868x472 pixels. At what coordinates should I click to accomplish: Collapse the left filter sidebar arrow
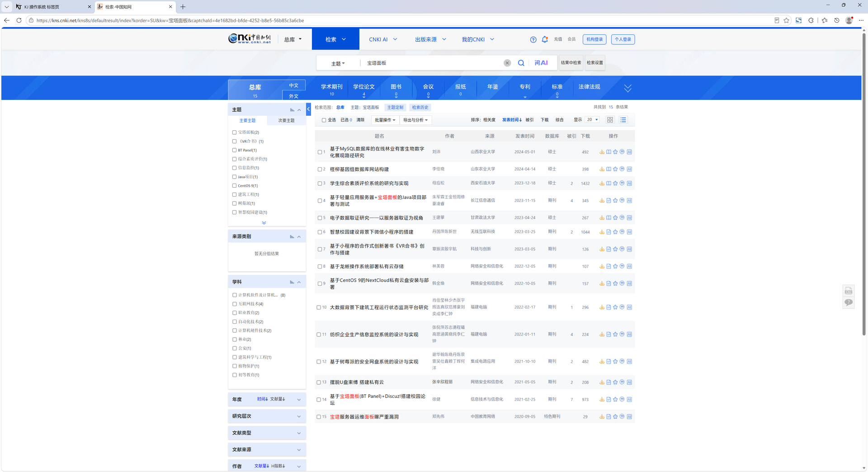pyautogui.click(x=308, y=109)
